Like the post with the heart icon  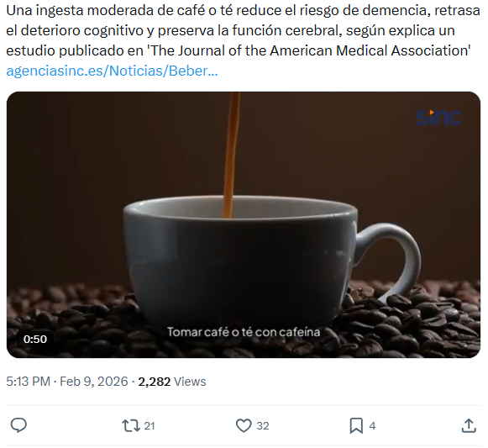pyautogui.click(x=244, y=425)
